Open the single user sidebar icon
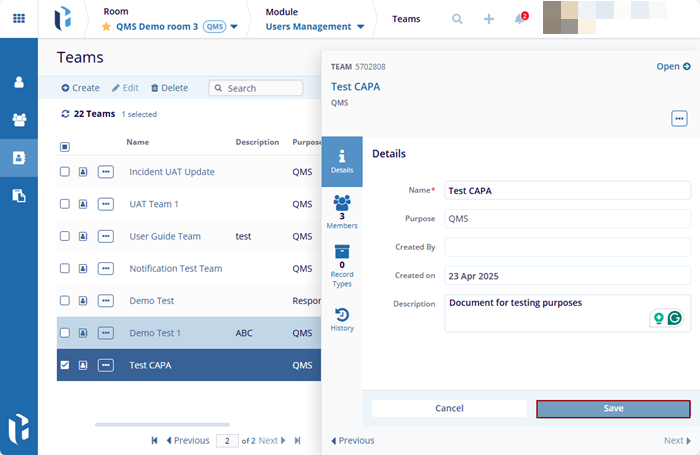Viewport: 700px width, 455px height. 18,82
